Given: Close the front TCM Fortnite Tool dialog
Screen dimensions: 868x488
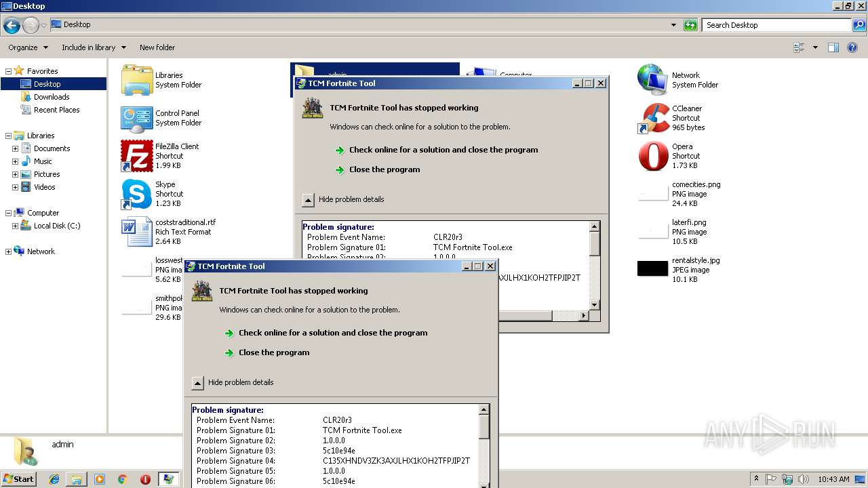Looking at the screenshot, I should (x=490, y=266).
